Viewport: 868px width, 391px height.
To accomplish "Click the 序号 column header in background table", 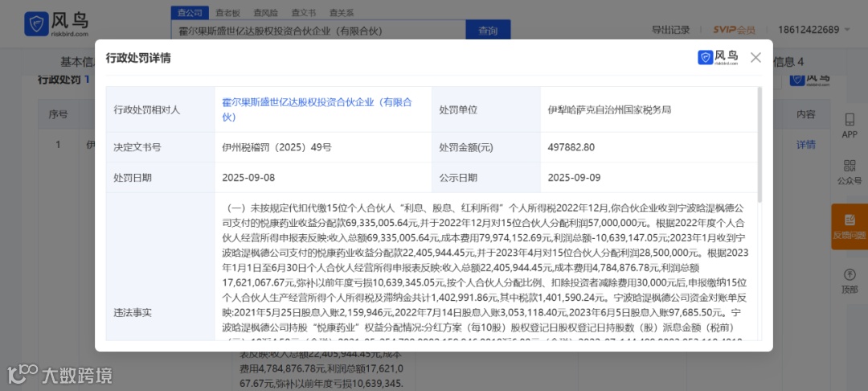I will tap(58, 114).
